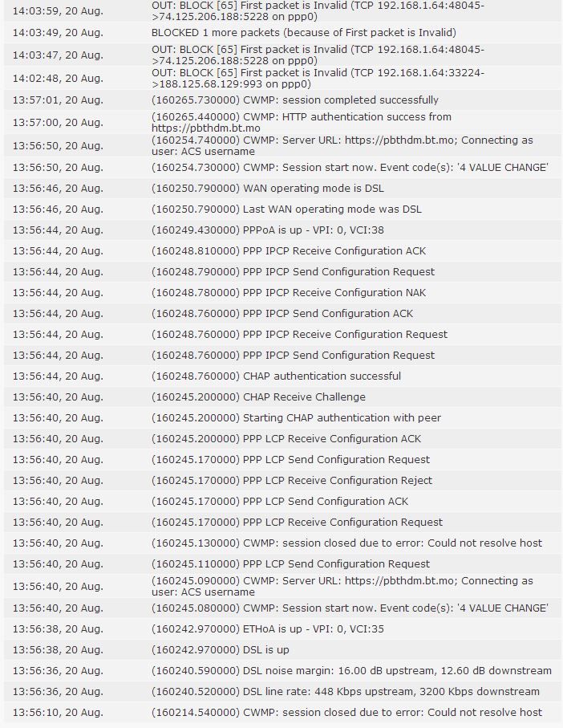Click the 'CHAP authentication successful' log entry
Image resolution: width=563 pixels, height=728 pixels.
click(x=282, y=376)
